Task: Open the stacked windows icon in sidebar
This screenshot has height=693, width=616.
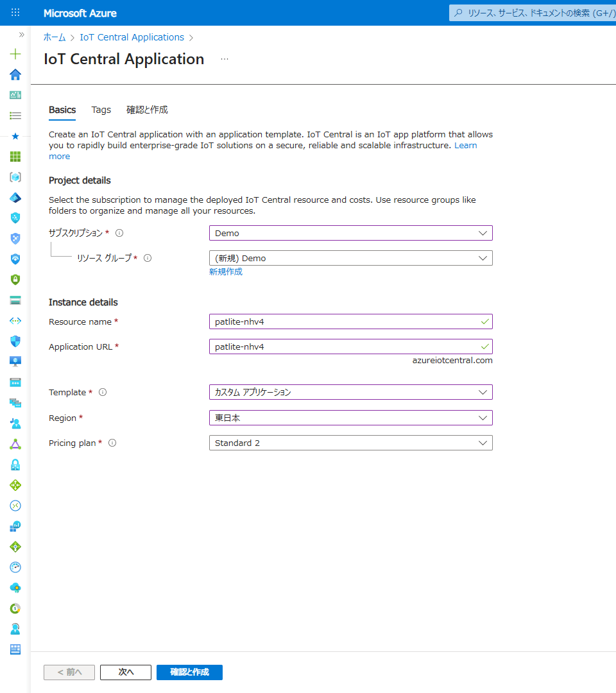Action: [15, 402]
